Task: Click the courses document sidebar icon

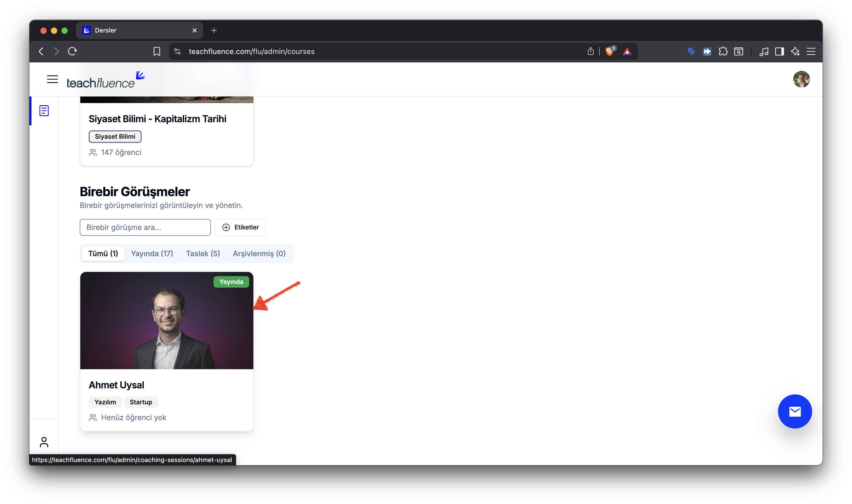Action: tap(44, 111)
